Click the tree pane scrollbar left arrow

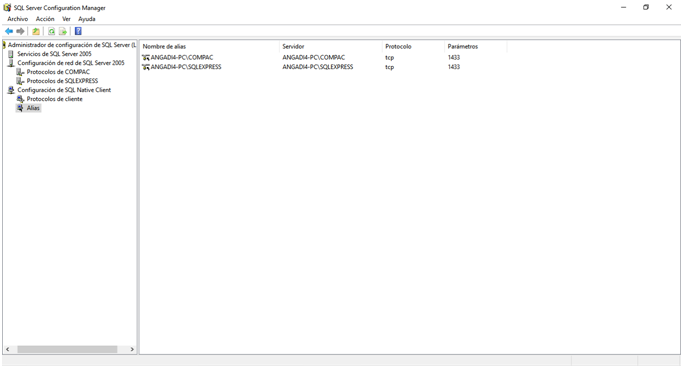click(x=7, y=350)
